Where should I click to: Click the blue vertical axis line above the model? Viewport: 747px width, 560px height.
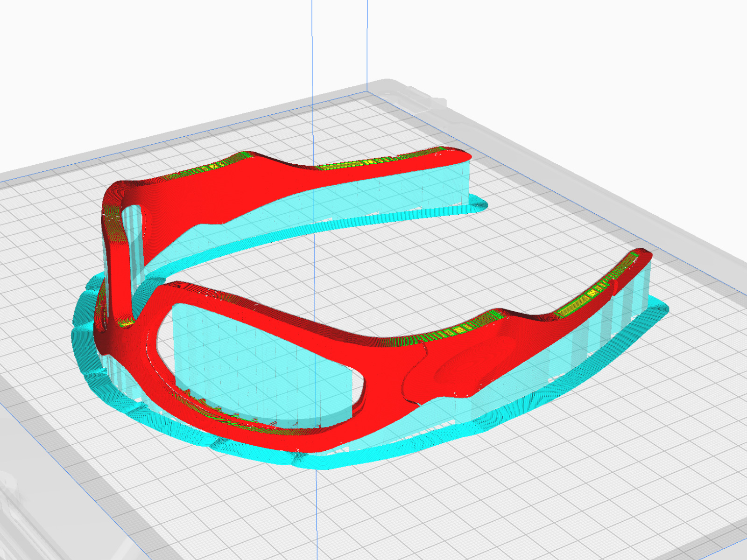click(312, 47)
